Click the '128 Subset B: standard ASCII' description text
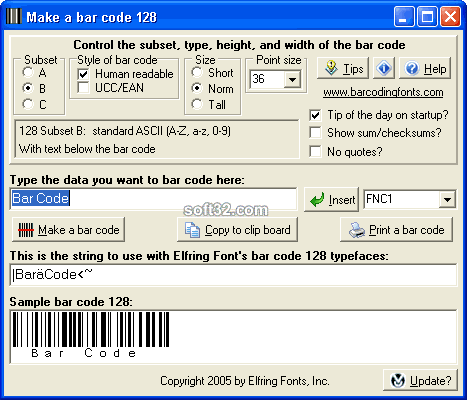 [125, 131]
